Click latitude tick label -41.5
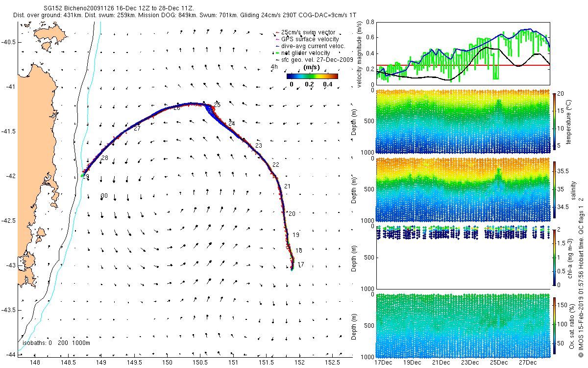588x368 pixels. click(x=8, y=131)
